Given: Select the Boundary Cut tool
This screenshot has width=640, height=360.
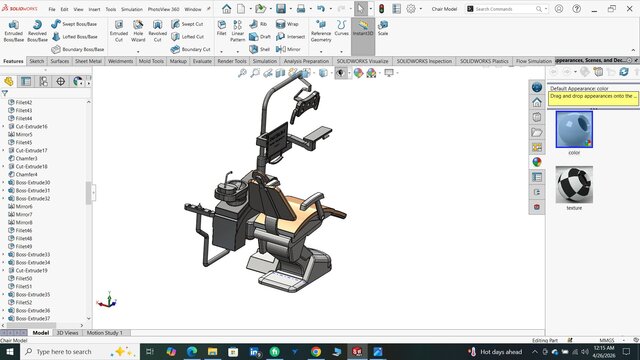Looking at the screenshot, I should (191, 49).
